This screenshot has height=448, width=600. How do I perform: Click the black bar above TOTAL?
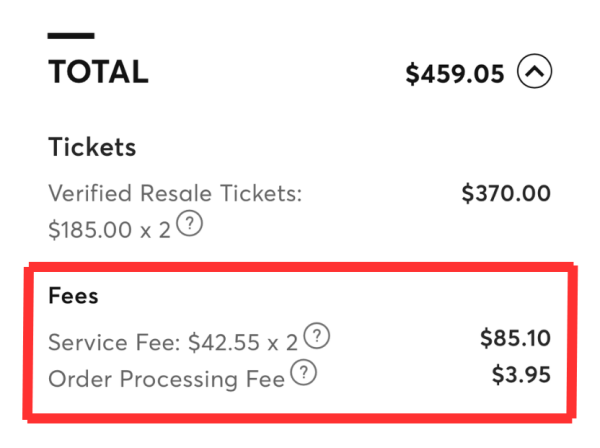(x=71, y=36)
